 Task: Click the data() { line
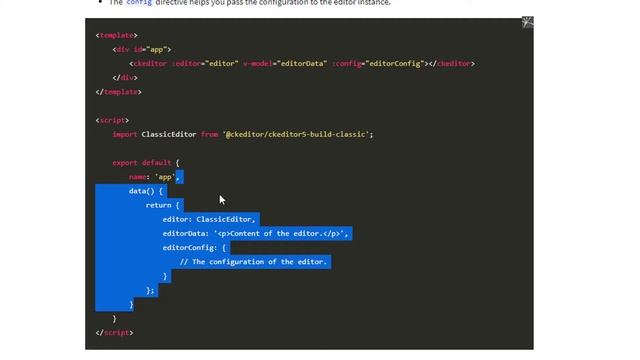click(x=146, y=191)
